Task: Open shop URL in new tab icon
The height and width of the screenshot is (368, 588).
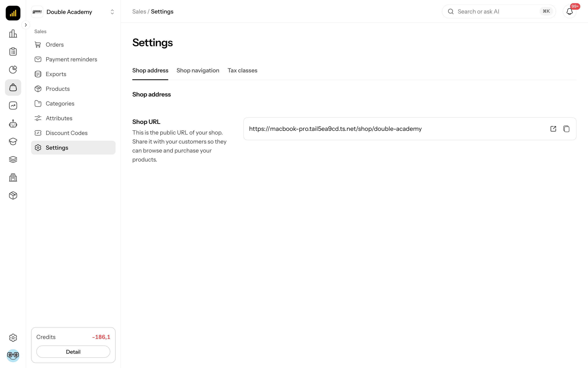Action: click(x=553, y=129)
